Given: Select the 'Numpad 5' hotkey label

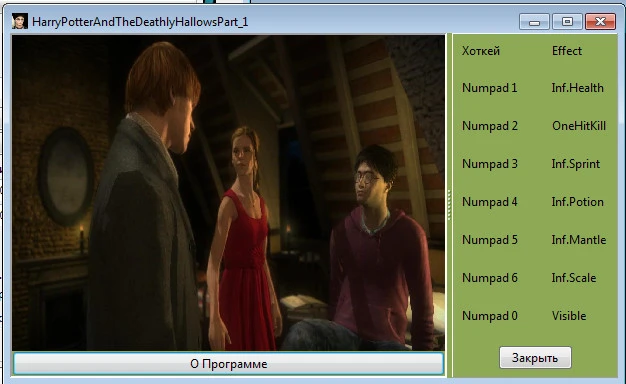Looking at the screenshot, I should click(x=490, y=240).
